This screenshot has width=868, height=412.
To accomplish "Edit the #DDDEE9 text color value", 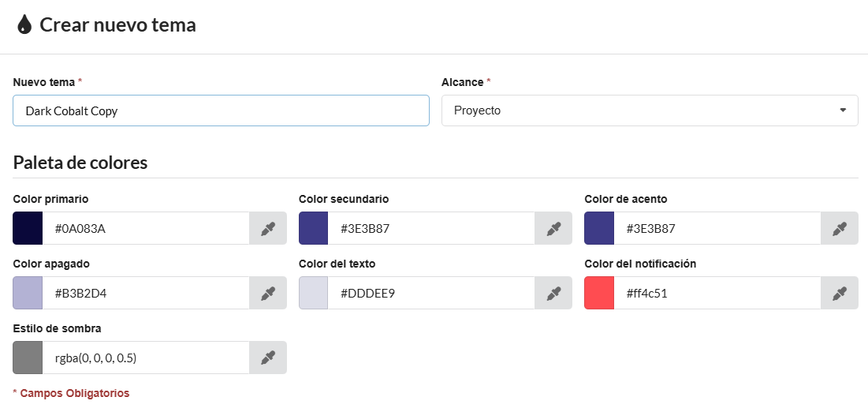I will coord(432,293).
